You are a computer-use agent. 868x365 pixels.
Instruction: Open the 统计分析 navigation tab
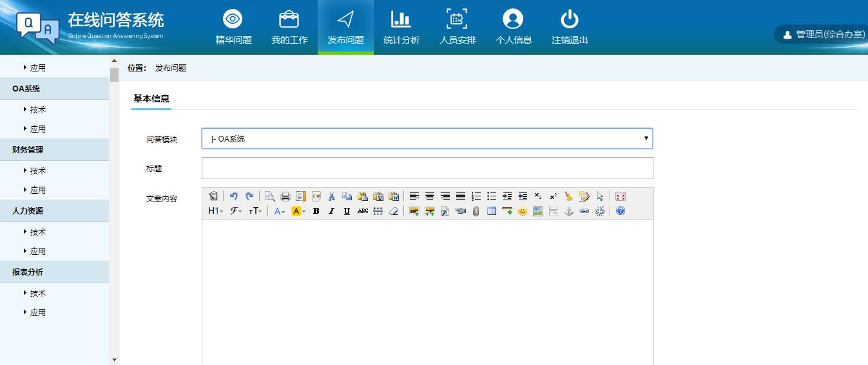pyautogui.click(x=401, y=27)
